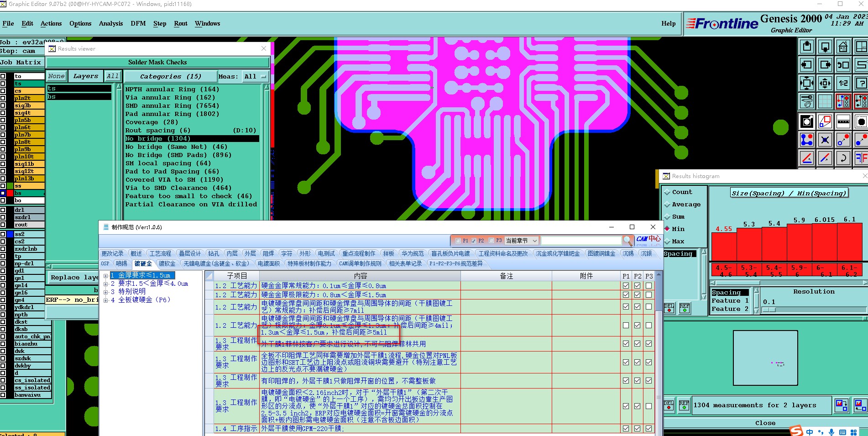Viewport: 868px width, 436px height.
Task: Expand tree node '4 全板镀硬金 (P6)'
Action: pos(106,300)
